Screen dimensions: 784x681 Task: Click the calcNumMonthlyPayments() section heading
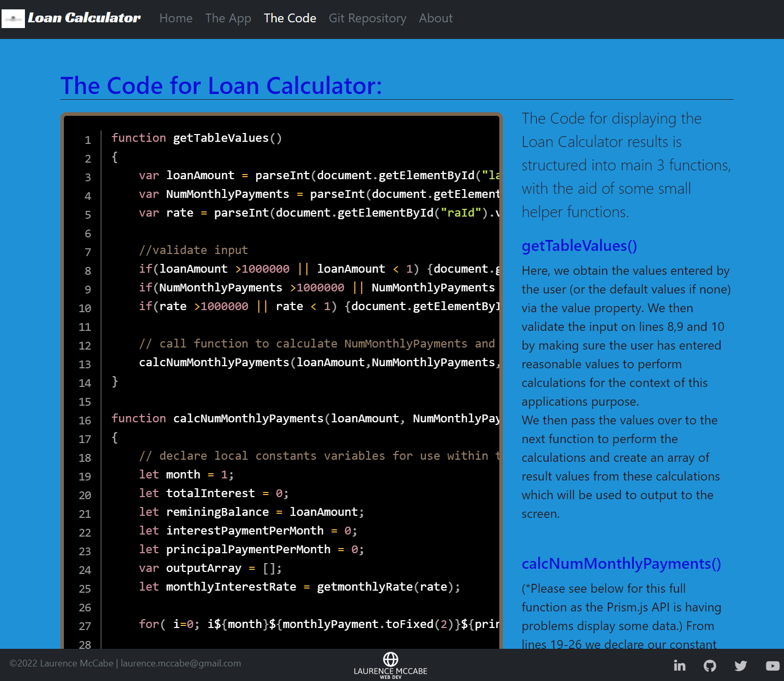621,564
